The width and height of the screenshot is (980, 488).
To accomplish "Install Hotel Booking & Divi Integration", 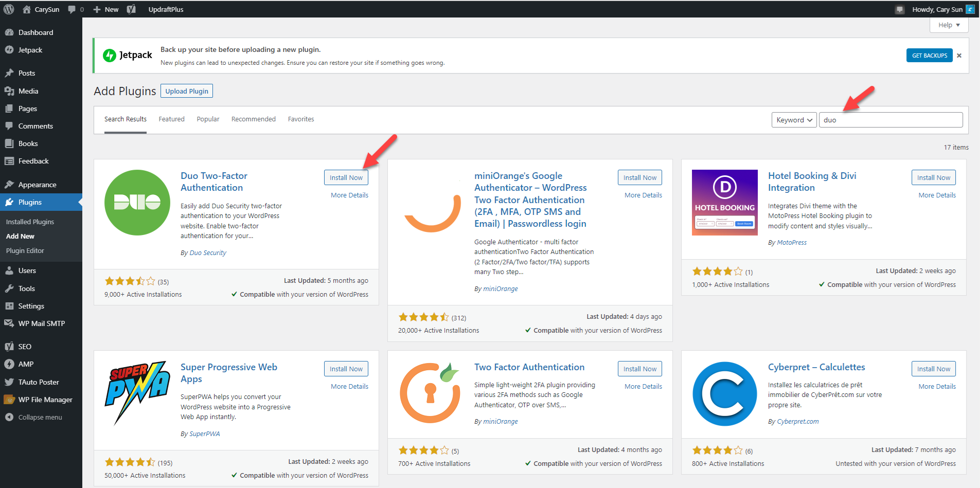I will coord(934,177).
